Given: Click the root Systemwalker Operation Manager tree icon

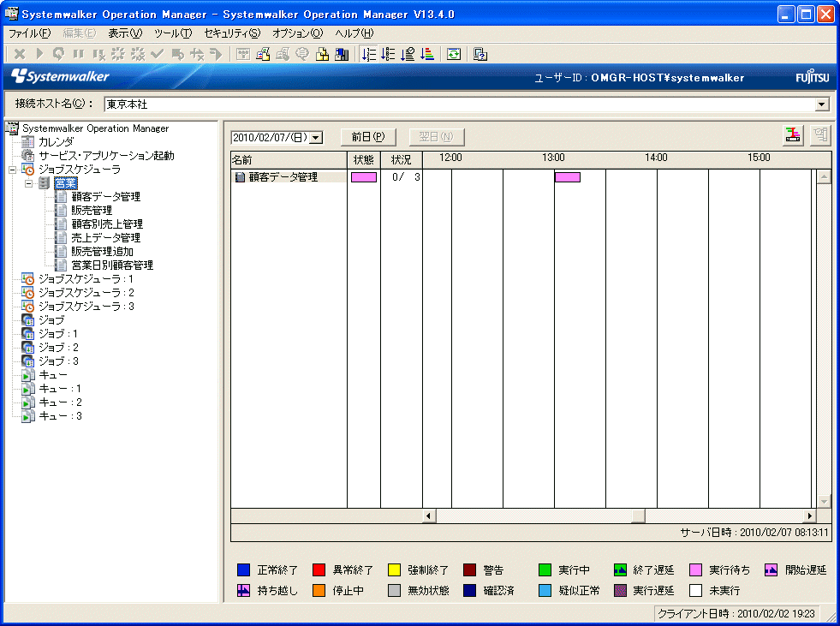Looking at the screenshot, I should pos(12,128).
